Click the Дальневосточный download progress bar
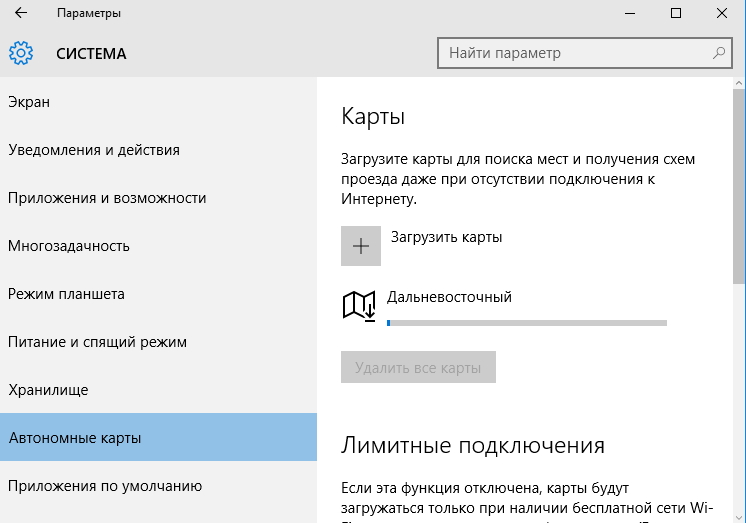746x523 pixels. coord(526,323)
